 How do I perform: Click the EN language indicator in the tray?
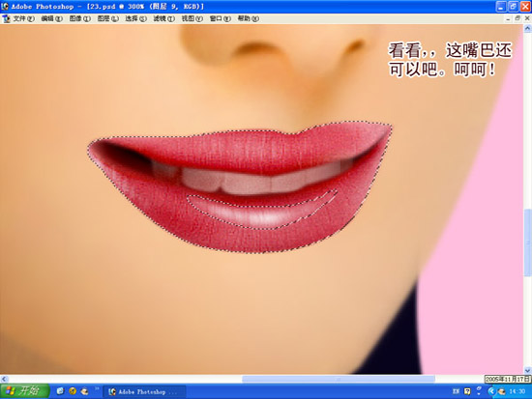tap(456, 391)
